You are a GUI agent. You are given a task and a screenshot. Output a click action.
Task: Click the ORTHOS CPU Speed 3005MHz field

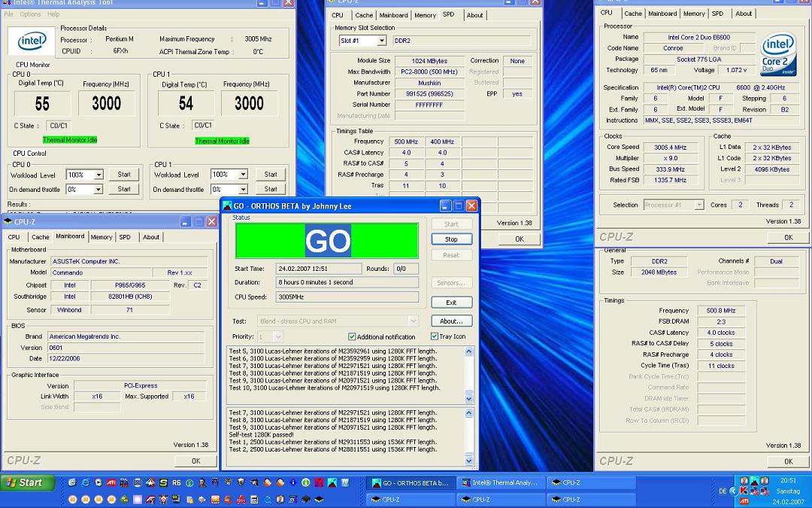(x=347, y=297)
